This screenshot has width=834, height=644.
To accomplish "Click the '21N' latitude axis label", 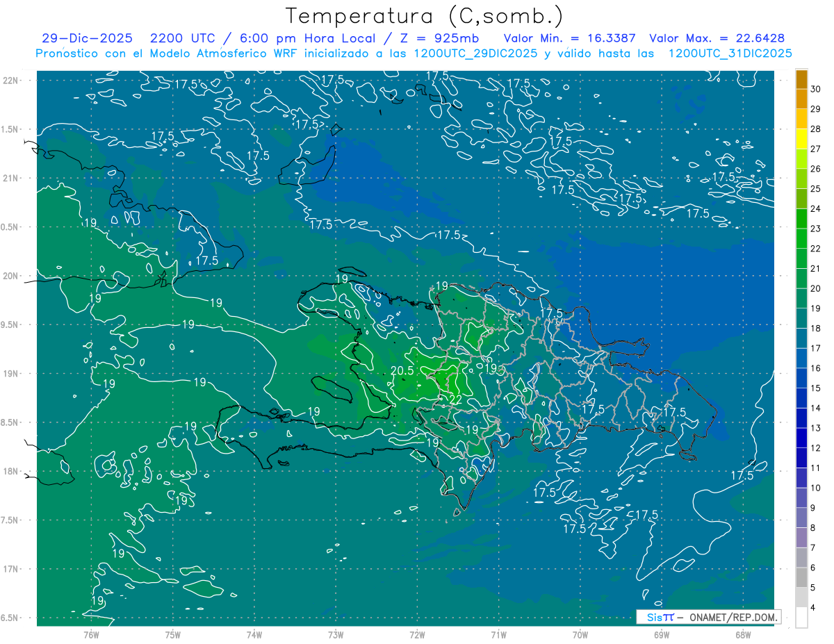I will tap(10, 178).
